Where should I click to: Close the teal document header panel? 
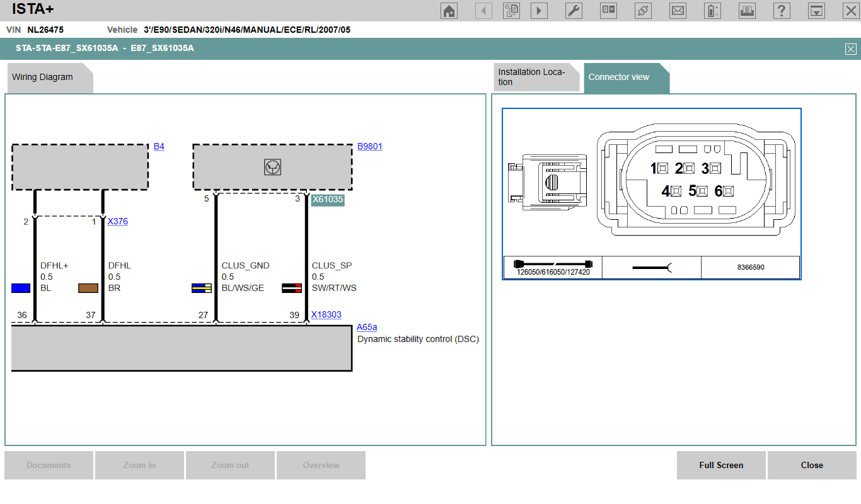click(x=850, y=49)
